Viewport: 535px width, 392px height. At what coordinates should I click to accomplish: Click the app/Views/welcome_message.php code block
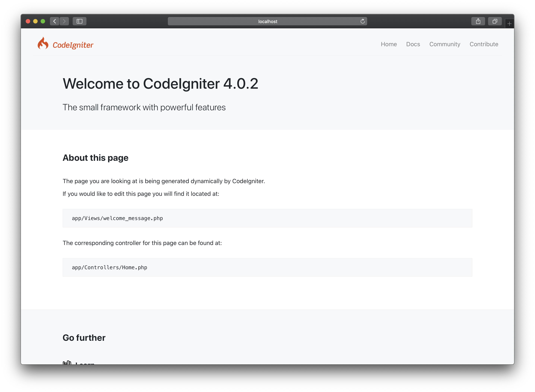267,218
